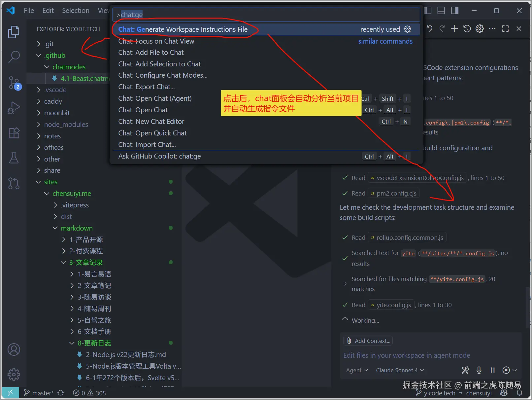This screenshot has height=400, width=532.
Task: Open the Explorer view in activity bar
Action: tap(14, 32)
